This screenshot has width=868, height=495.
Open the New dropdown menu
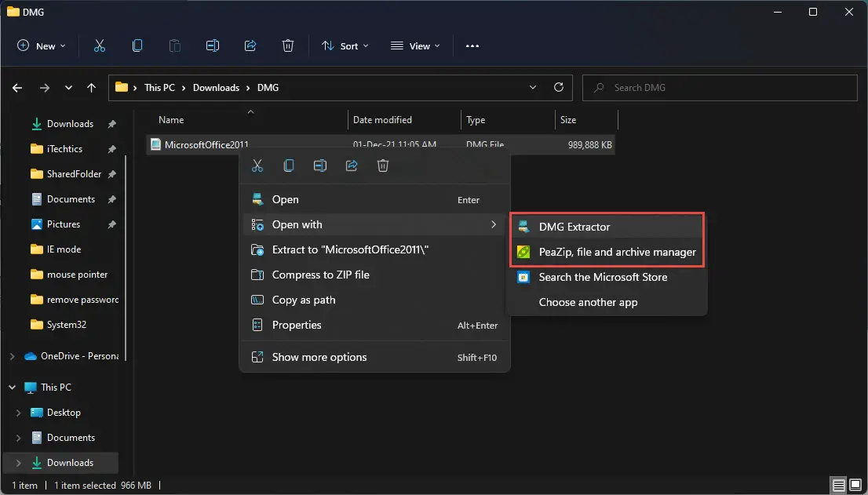click(x=42, y=46)
